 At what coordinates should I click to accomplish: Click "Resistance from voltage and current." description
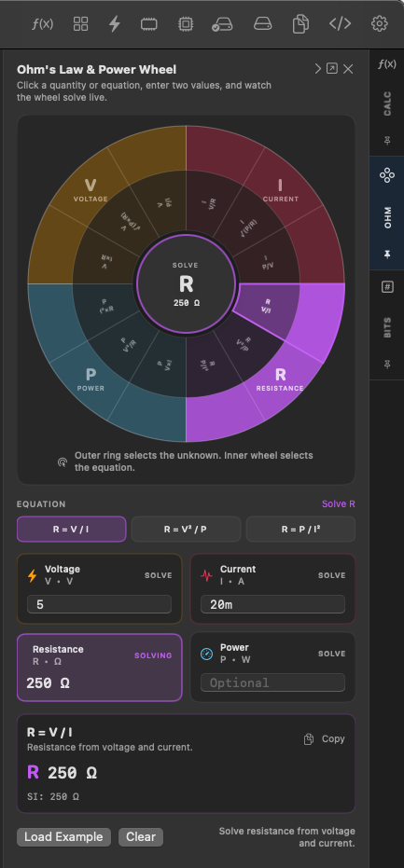[x=110, y=748]
